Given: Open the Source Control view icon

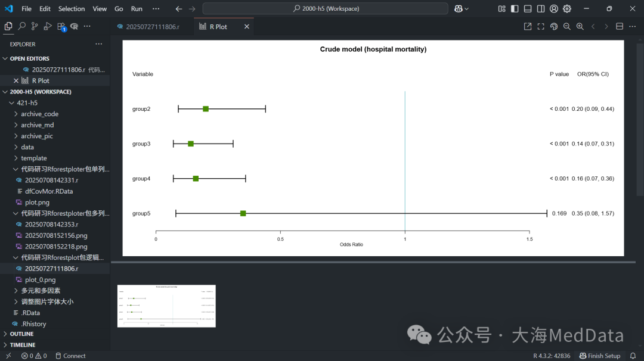Looking at the screenshot, I should pos(35,26).
